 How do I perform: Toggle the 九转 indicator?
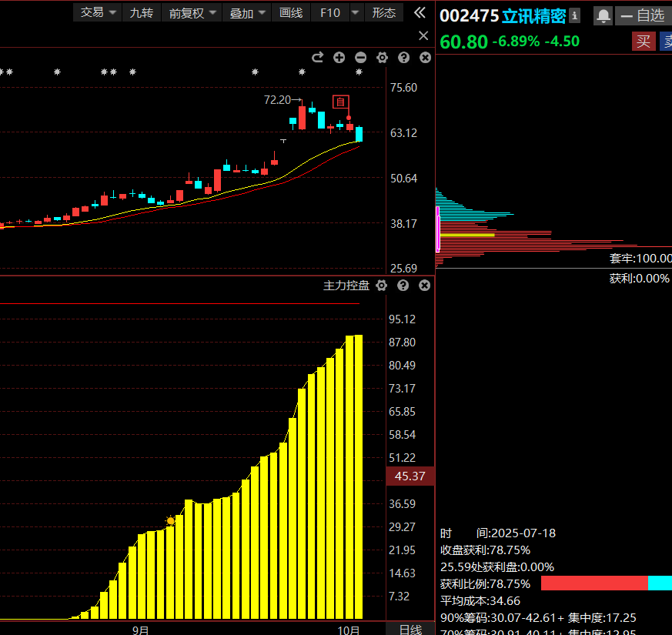coord(141,12)
